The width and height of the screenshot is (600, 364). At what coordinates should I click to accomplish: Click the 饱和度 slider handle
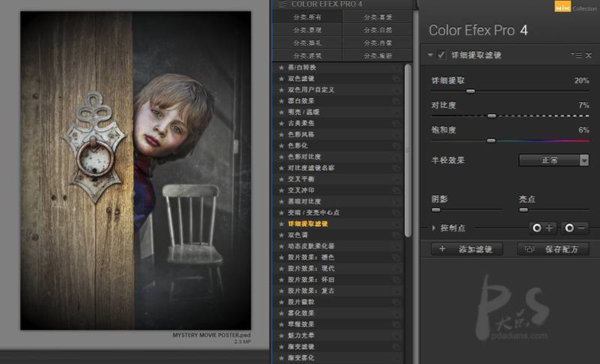(491, 141)
